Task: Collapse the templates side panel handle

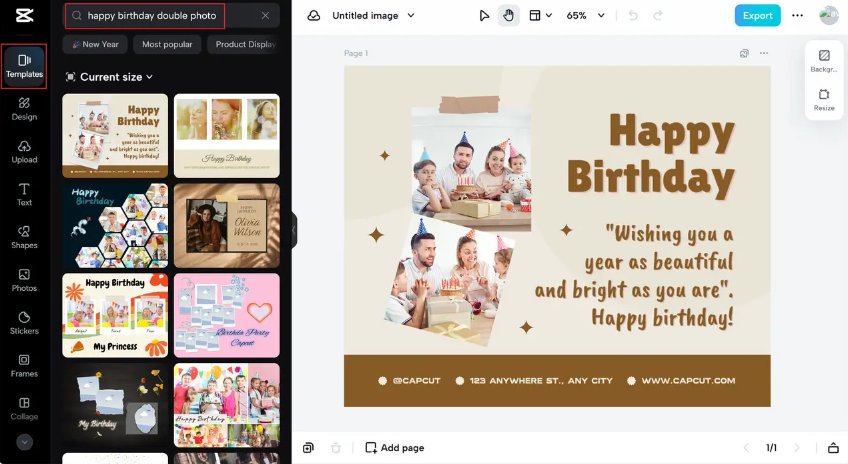Action: coord(294,230)
